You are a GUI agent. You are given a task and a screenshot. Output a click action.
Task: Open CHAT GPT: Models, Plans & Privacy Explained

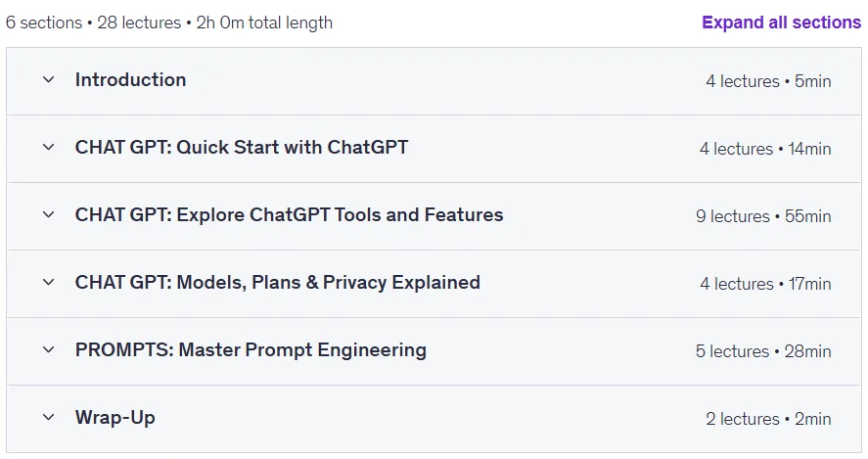pyautogui.click(x=277, y=283)
